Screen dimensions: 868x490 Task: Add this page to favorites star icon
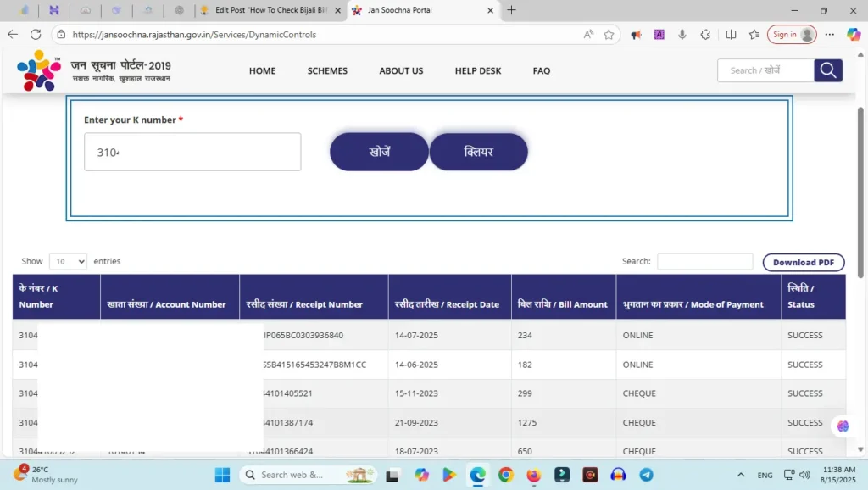[x=609, y=35]
